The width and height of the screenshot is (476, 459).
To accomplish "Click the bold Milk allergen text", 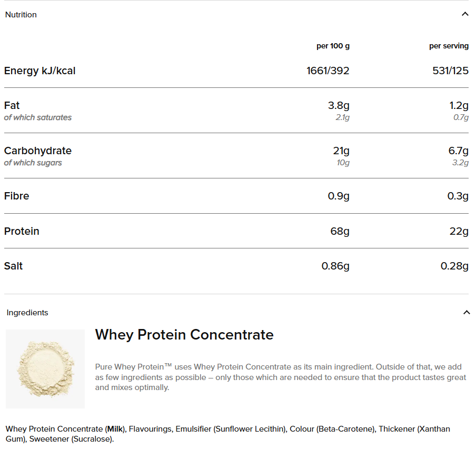I will (x=115, y=429).
